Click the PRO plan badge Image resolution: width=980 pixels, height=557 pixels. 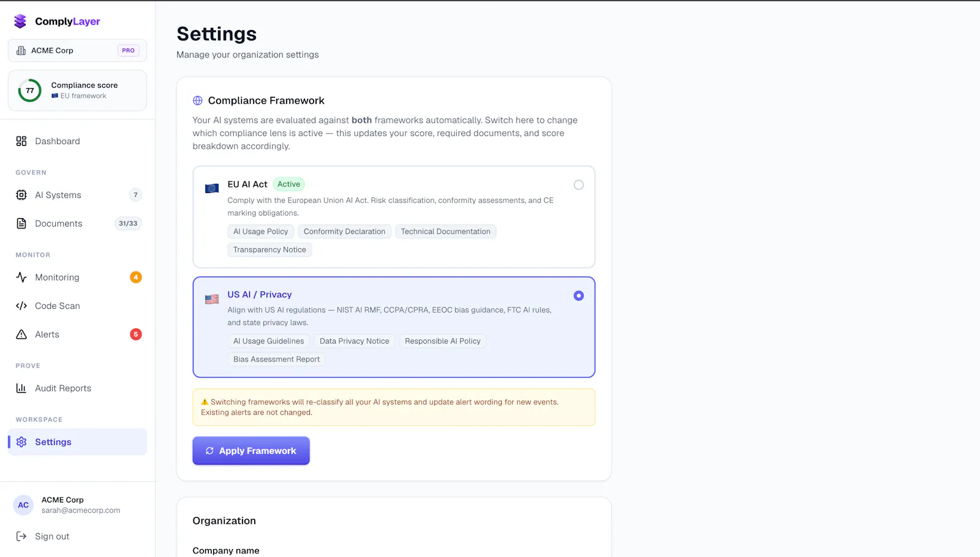point(128,50)
